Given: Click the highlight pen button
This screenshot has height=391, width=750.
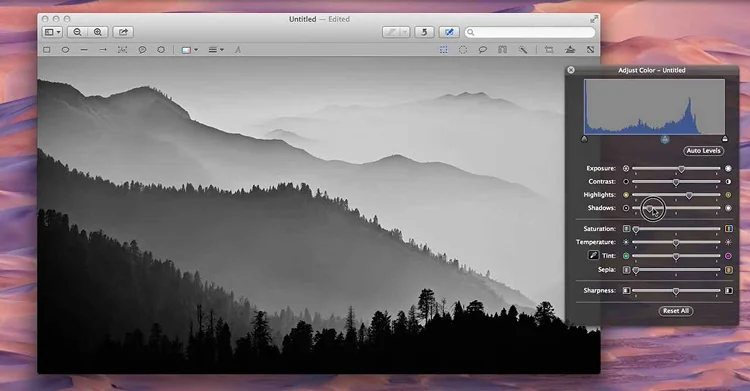Looking at the screenshot, I should coord(391,32).
